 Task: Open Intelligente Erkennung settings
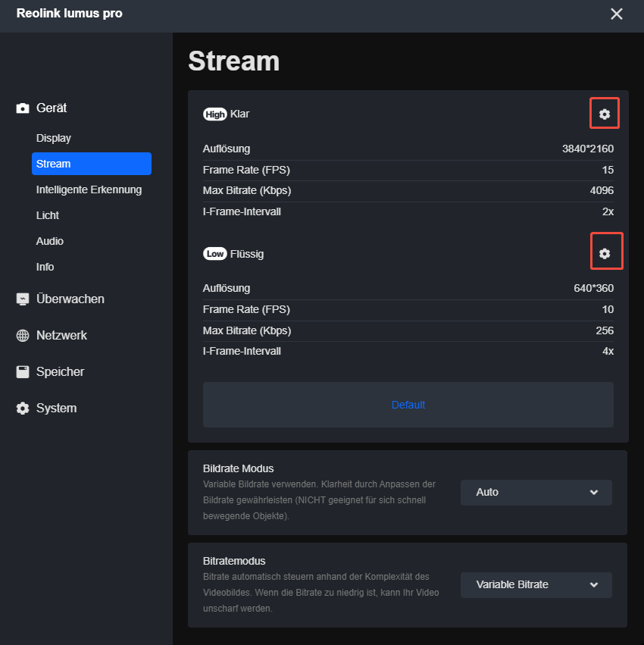click(89, 189)
